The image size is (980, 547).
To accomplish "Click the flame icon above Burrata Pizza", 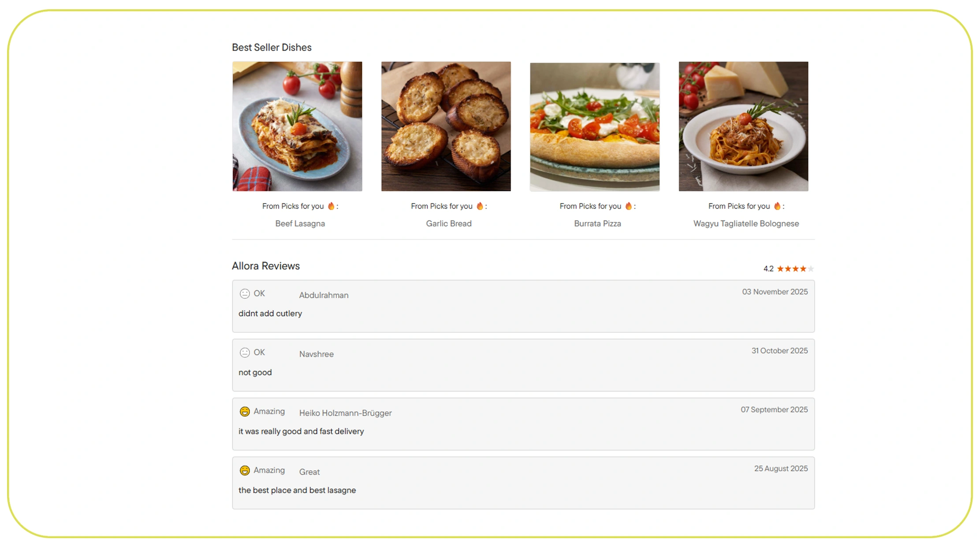I will coord(629,206).
